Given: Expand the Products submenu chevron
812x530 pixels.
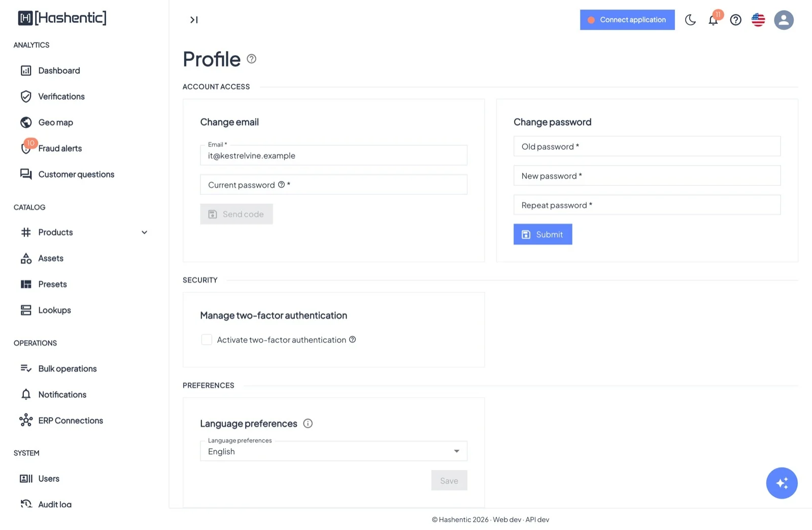Looking at the screenshot, I should (144, 233).
